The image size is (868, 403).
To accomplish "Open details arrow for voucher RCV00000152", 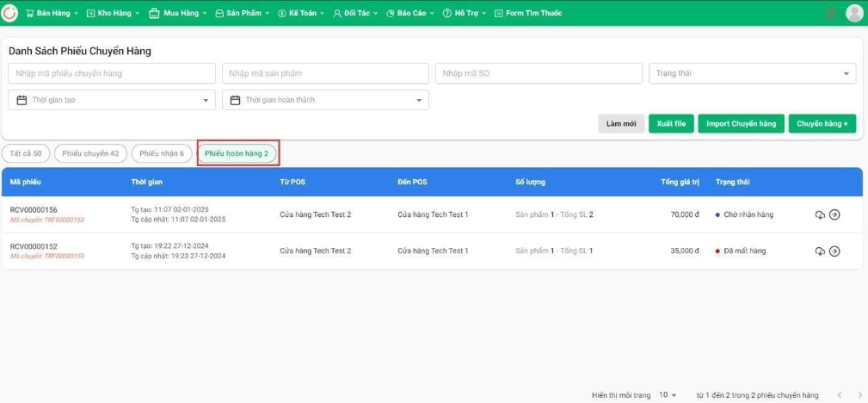I will [834, 251].
